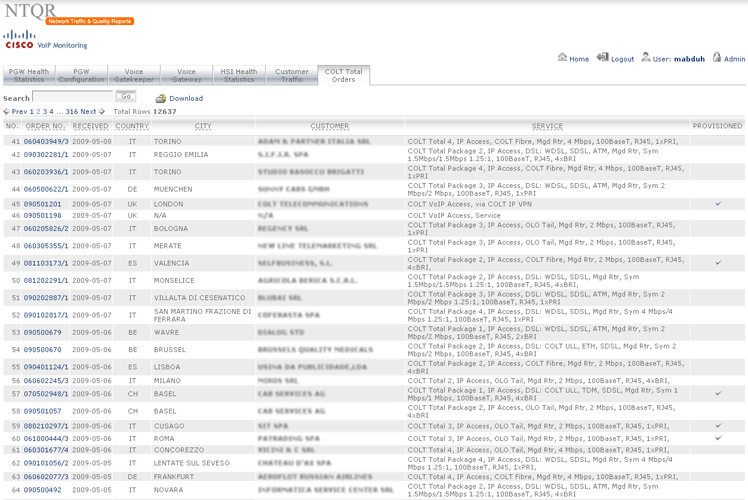Click the Next page arrow icon
Image resolution: width=748 pixels, height=500 pixels.
point(101,112)
